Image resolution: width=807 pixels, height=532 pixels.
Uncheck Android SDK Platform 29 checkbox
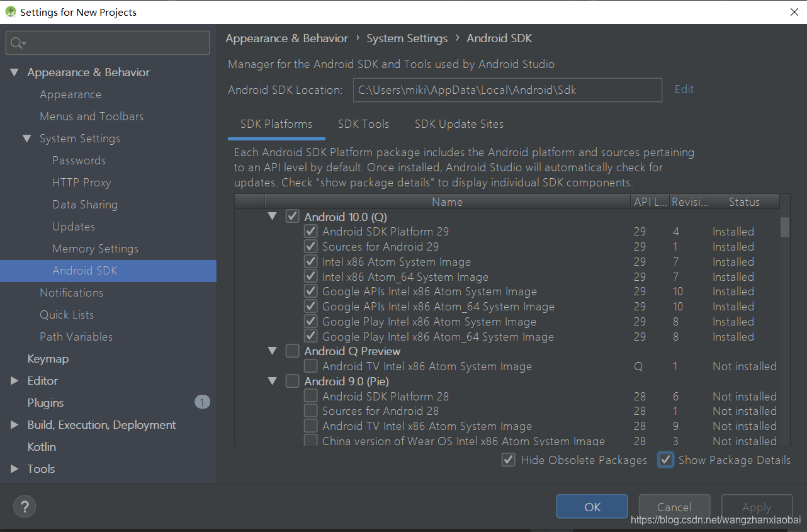coord(310,231)
